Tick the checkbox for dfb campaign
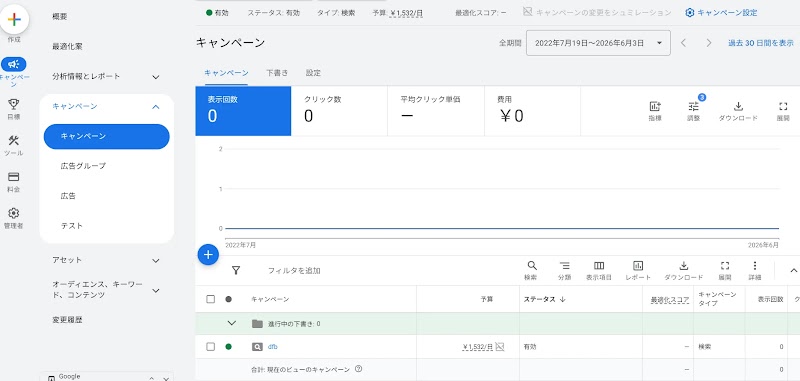 tap(210, 347)
